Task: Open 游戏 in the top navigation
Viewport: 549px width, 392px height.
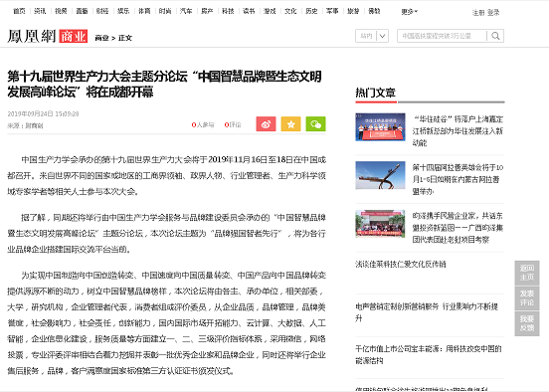Action: [x=270, y=11]
